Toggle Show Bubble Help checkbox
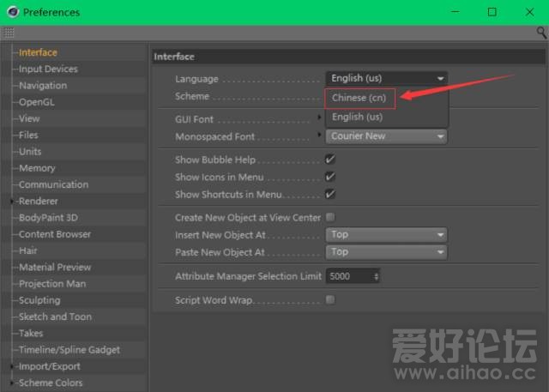 tap(330, 160)
